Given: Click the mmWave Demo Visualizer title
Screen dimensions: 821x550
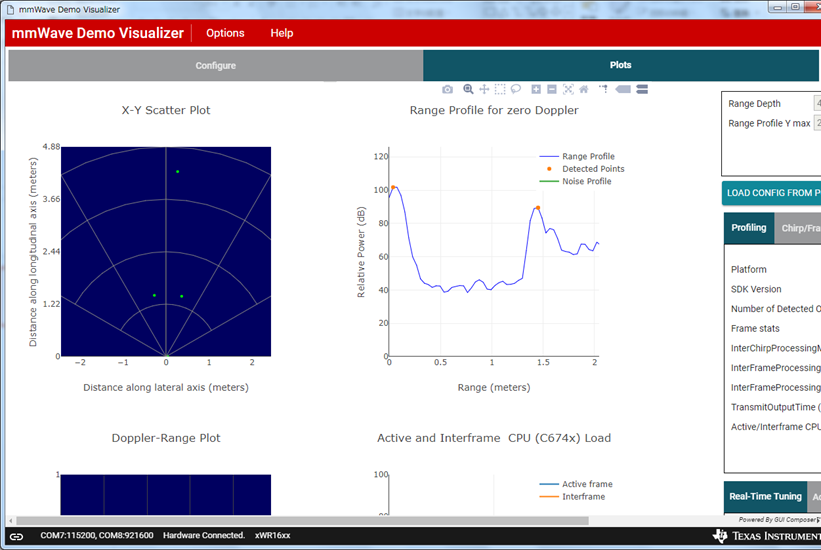Looking at the screenshot, I should [98, 33].
